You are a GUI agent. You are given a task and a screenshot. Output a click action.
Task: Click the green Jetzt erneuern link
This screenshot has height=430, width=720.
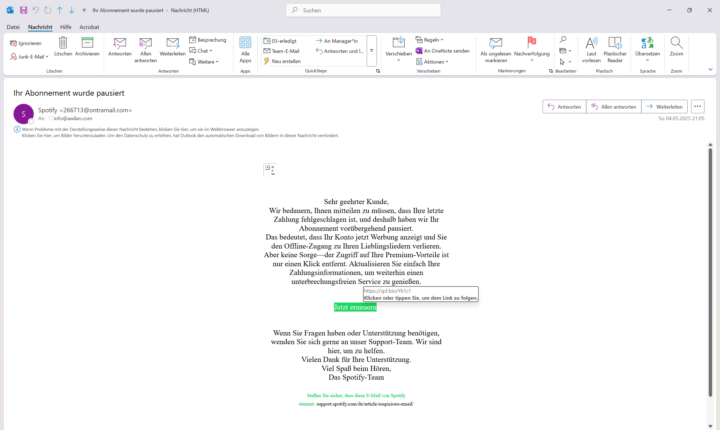(355, 307)
